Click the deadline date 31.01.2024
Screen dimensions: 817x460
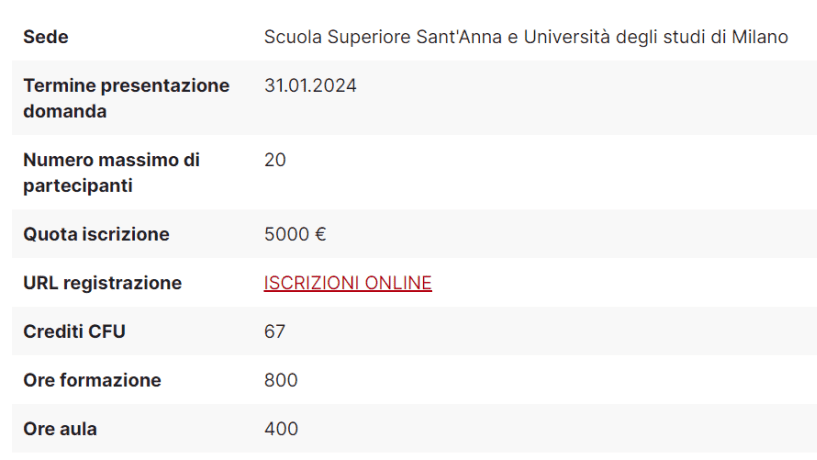[x=310, y=86]
